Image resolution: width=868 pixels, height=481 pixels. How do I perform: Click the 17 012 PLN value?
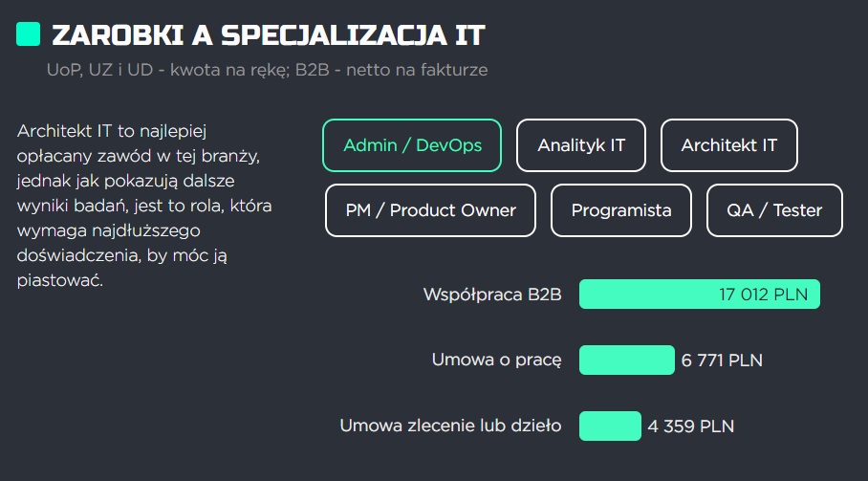[x=764, y=295]
